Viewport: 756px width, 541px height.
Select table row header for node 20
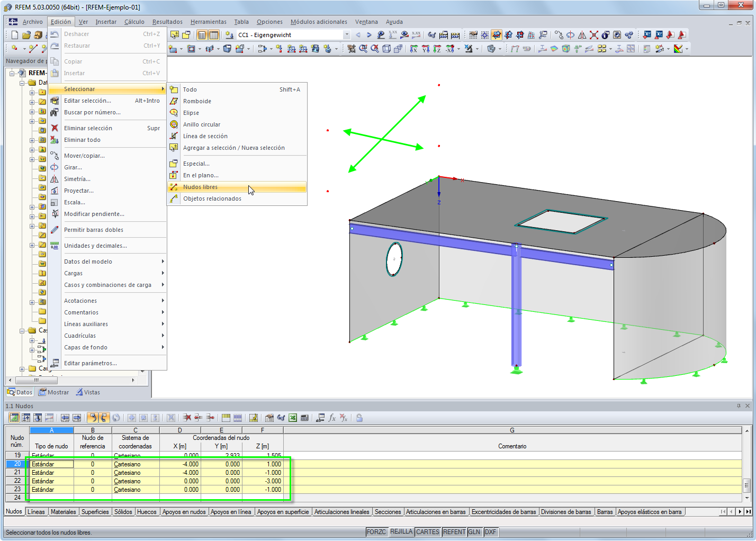[17, 464]
